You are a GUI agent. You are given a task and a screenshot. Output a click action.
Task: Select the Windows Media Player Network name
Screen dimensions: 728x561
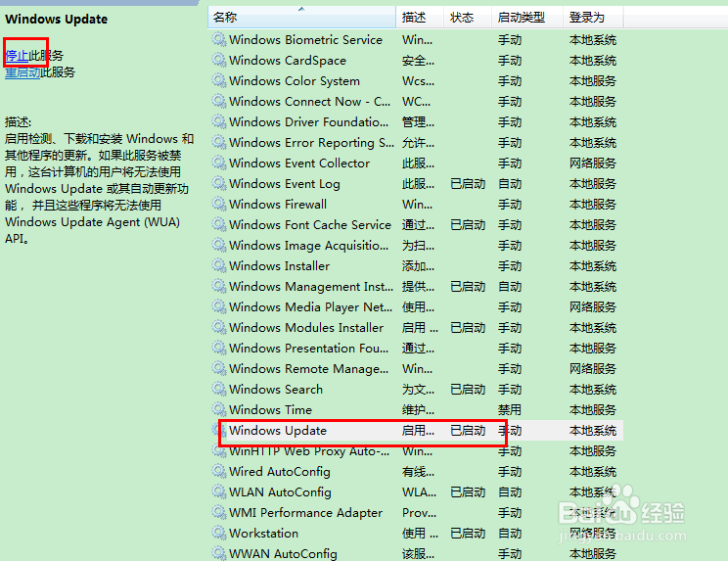tap(310, 307)
